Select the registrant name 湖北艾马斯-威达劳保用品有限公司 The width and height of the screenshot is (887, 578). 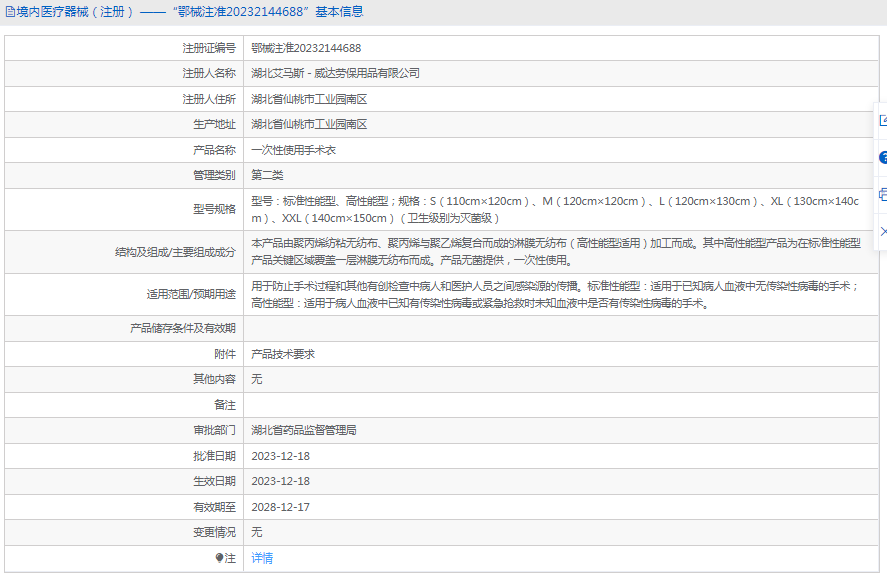click(335, 73)
